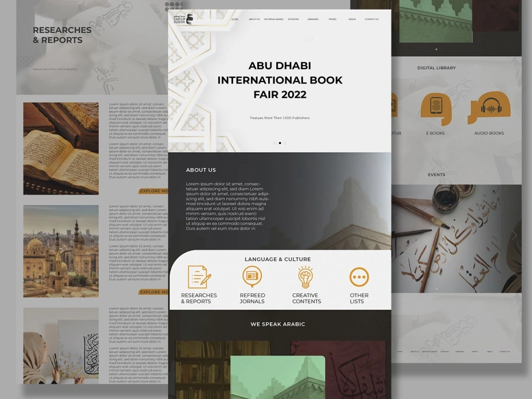Click Explore More beside the mosque cityscape photo
This screenshot has height=399, width=532.
pyautogui.click(x=153, y=292)
